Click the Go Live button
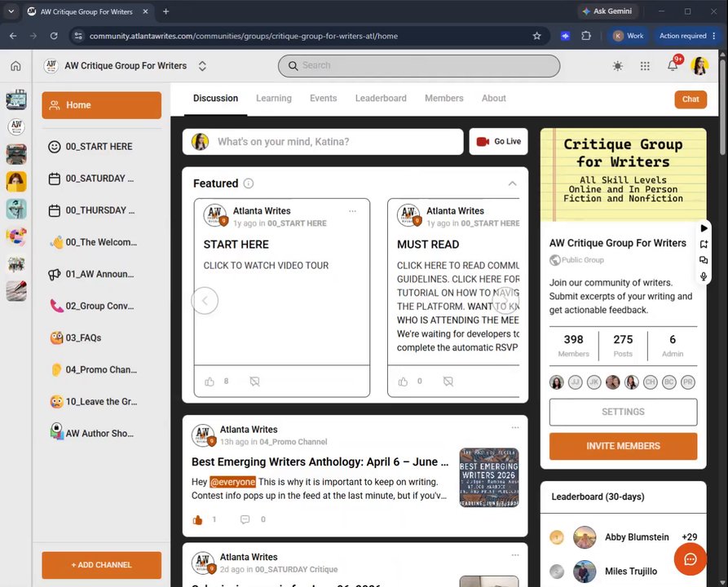The image size is (728, 587). pyautogui.click(x=499, y=142)
